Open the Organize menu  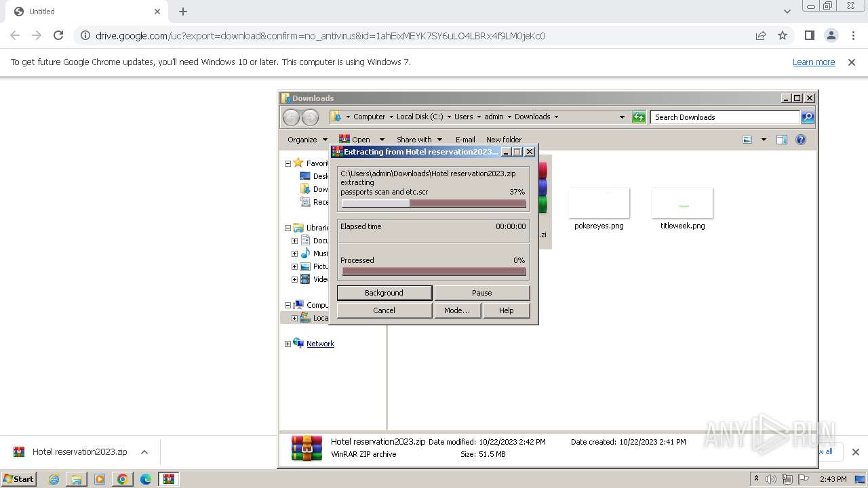(307, 140)
